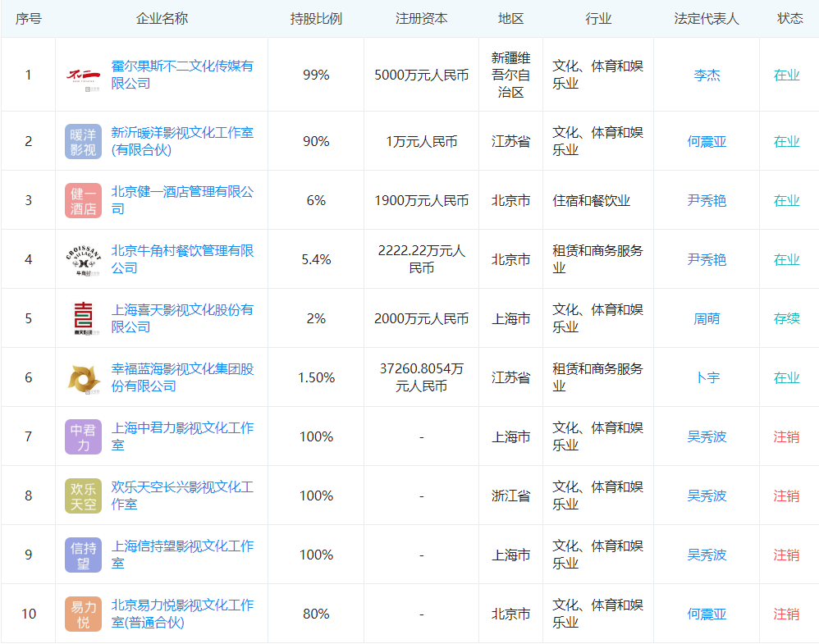Open 上海中君力影视文化工作室 link
This screenshot has height=644, width=819.
182,436
